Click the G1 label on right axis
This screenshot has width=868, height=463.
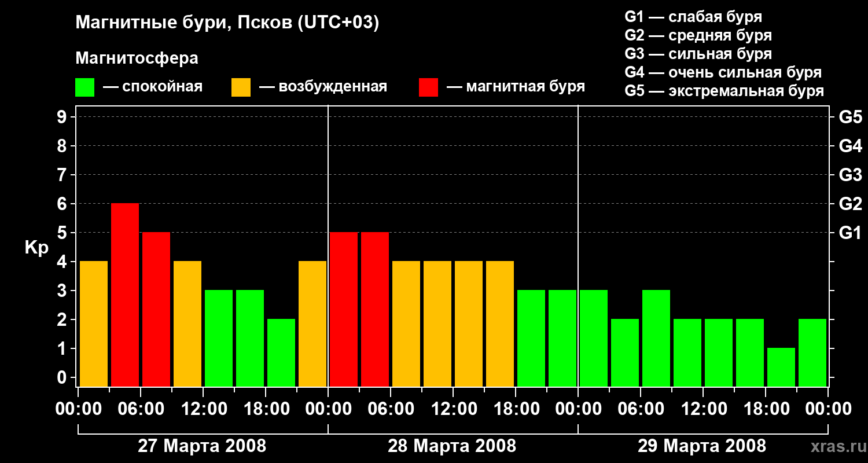click(850, 233)
